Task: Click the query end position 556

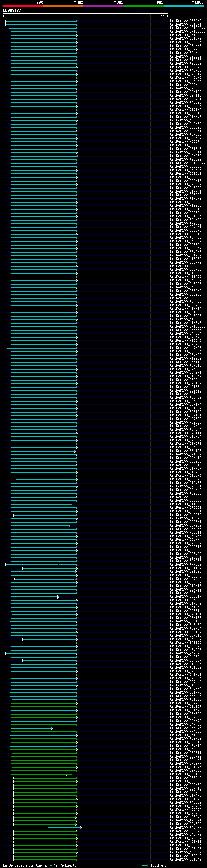Action: coord(163,16)
